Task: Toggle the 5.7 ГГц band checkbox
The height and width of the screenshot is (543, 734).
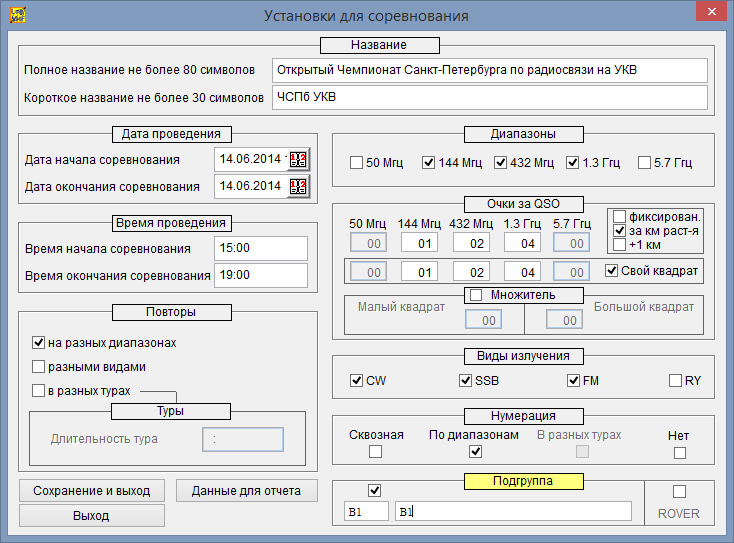Action: click(x=645, y=163)
